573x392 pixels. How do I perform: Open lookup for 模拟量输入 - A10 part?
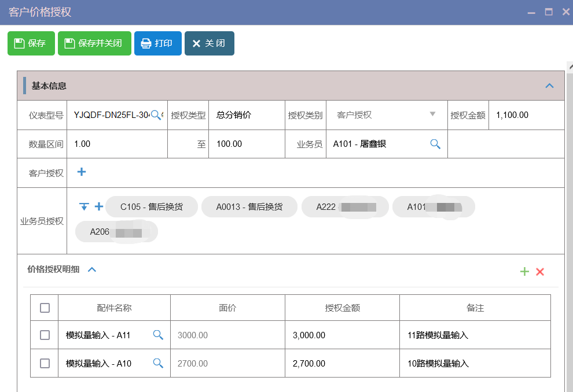(157, 363)
